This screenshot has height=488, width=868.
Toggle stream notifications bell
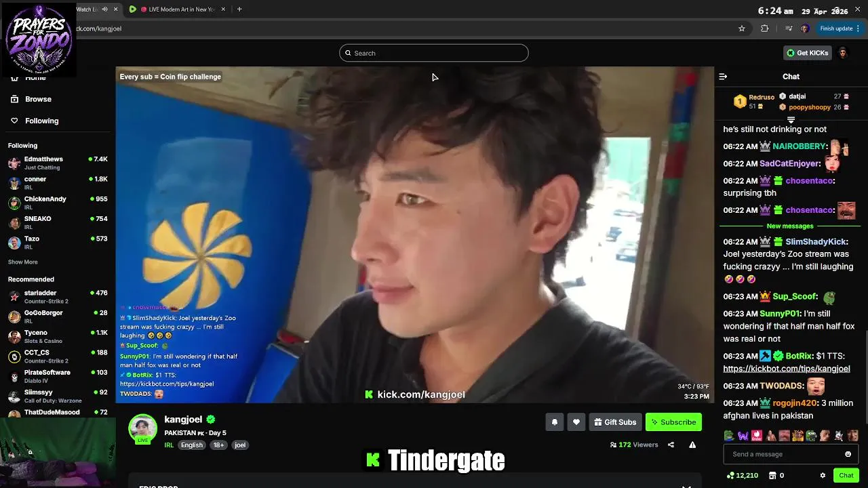click(x=555, y=422)
